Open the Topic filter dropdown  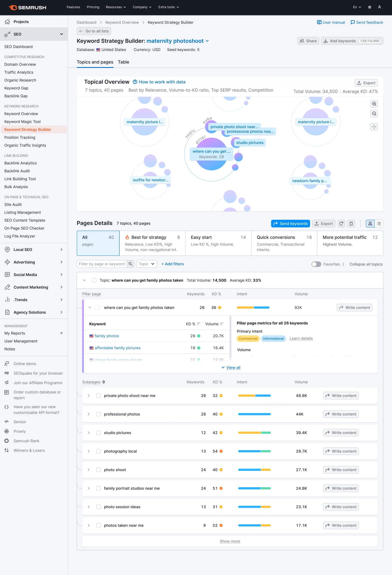147,264
